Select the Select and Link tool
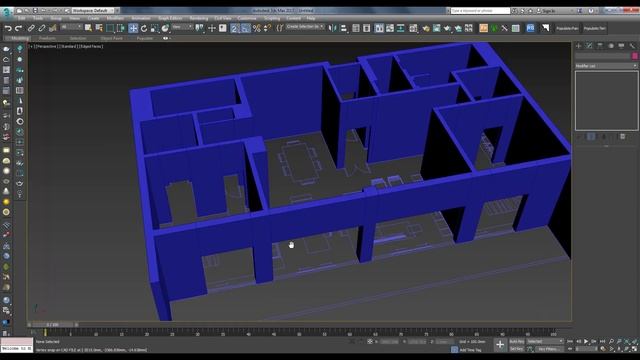Screen dimensions: 640x360 (31, 28)
